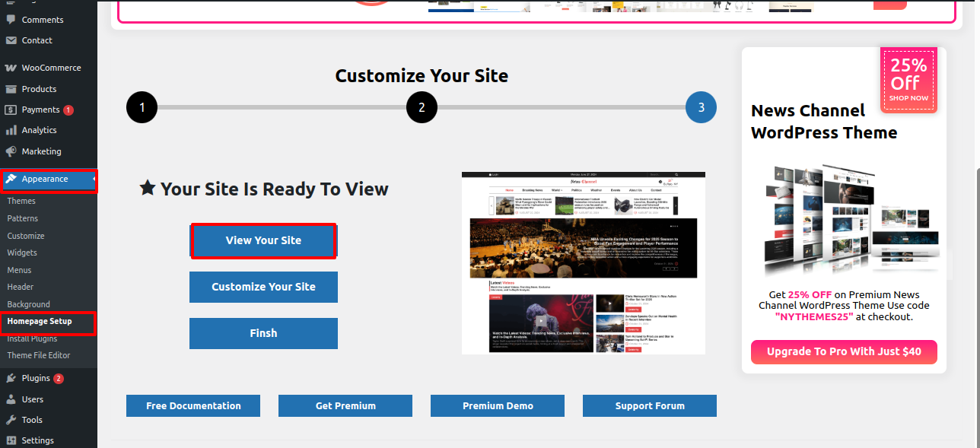Go to setup step 1 circle
The width and height of the screenshot is (980, 448).
(x=142, y=107)
